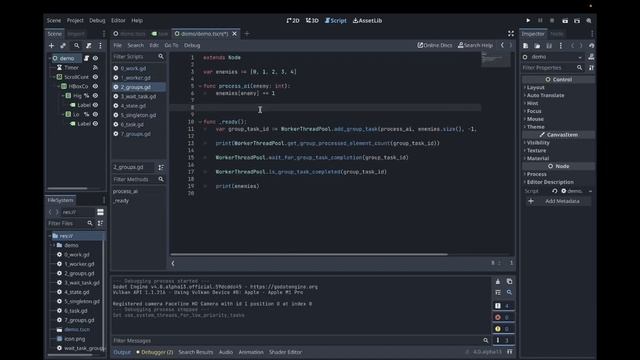Toggle standard messages filter in Output
640x360 pixels.
click(503, 306)
